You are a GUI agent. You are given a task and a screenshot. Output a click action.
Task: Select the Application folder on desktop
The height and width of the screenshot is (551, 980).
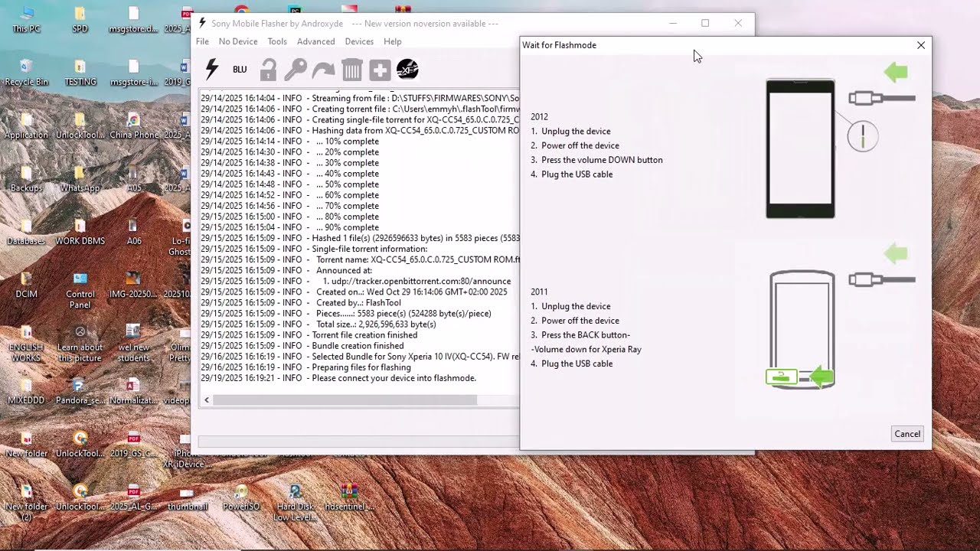click(26, 126)
